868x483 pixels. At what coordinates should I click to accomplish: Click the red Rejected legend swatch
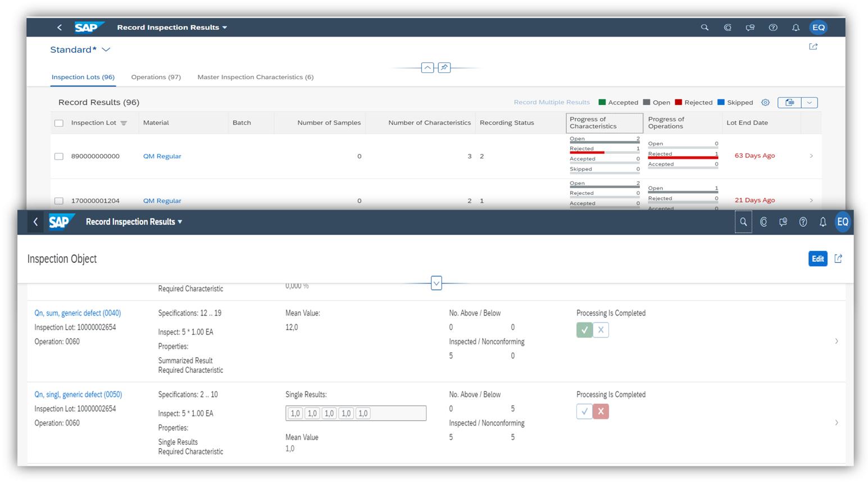(x=678, y=102)
